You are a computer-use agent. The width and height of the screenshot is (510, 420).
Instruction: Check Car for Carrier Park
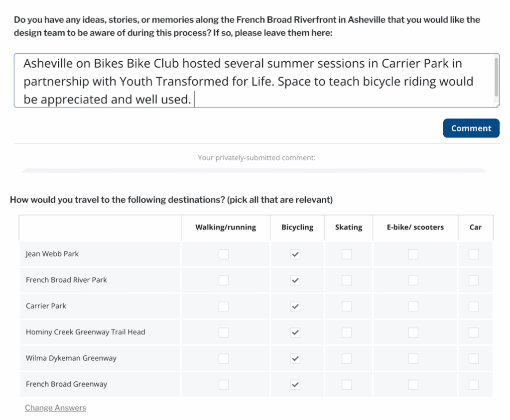click(x=473, y=307)
